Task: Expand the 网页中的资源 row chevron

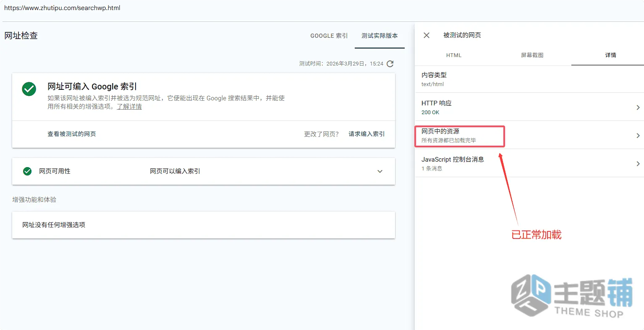Action: [x=638, y=136]
